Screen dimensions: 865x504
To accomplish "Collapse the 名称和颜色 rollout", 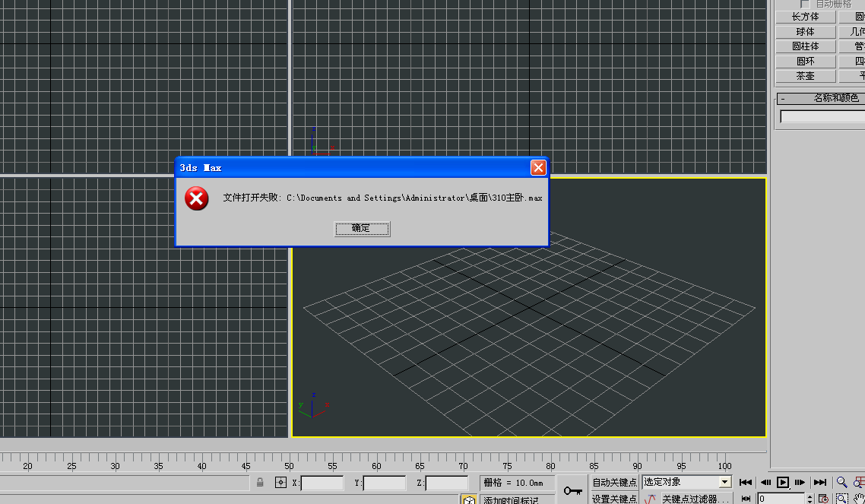I will (821, 98).
